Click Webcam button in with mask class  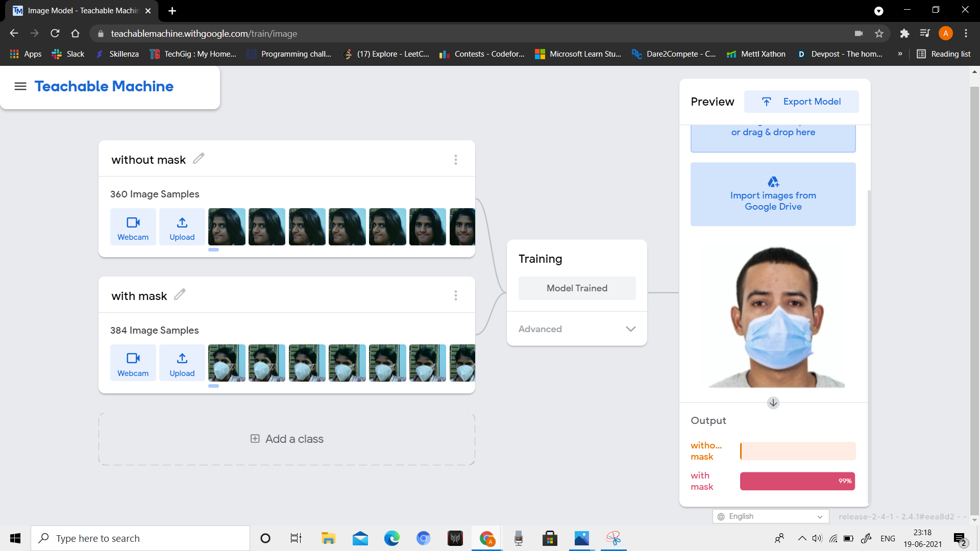click(133, 364)
